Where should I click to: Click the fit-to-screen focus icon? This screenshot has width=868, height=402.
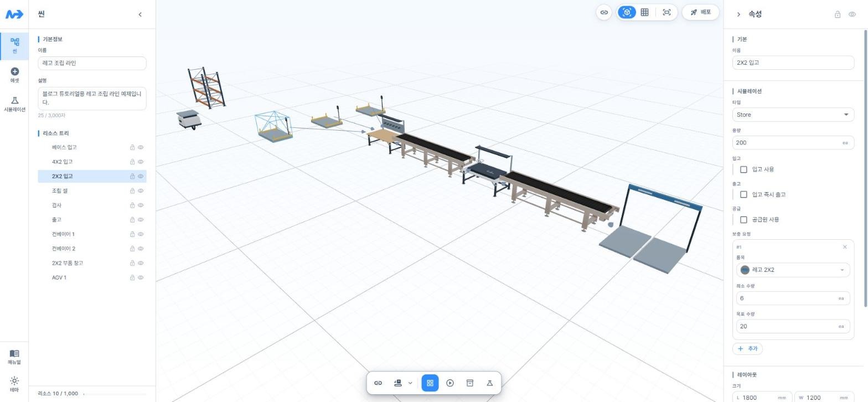pyautogui.click(x=666, y=12)
